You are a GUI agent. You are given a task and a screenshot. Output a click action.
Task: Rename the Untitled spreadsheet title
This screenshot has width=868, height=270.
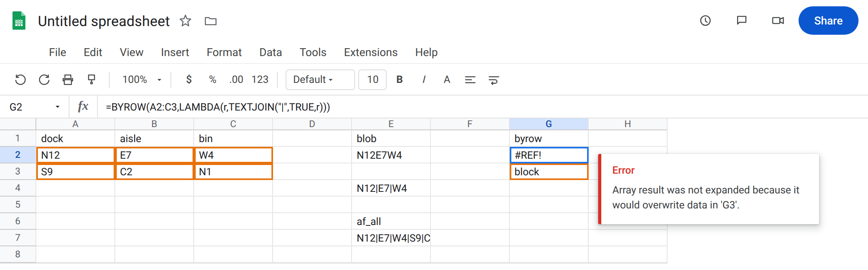(104, 21)
